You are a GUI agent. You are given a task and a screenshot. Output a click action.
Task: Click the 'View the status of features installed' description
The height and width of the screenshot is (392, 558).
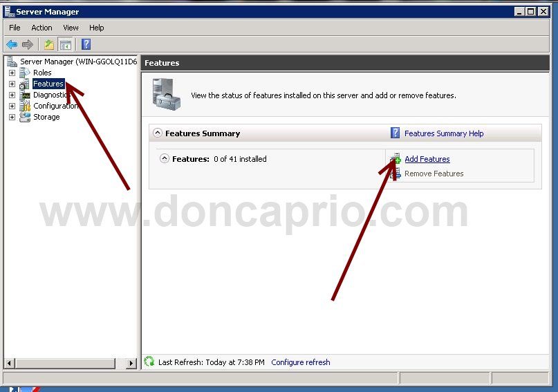pos(324,95)
